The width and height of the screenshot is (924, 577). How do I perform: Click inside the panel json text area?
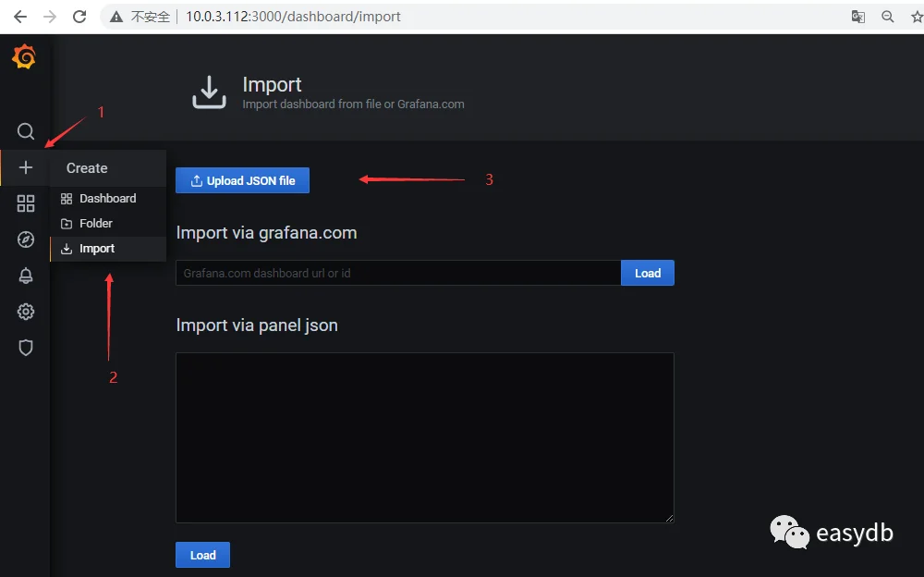[425, 437]
